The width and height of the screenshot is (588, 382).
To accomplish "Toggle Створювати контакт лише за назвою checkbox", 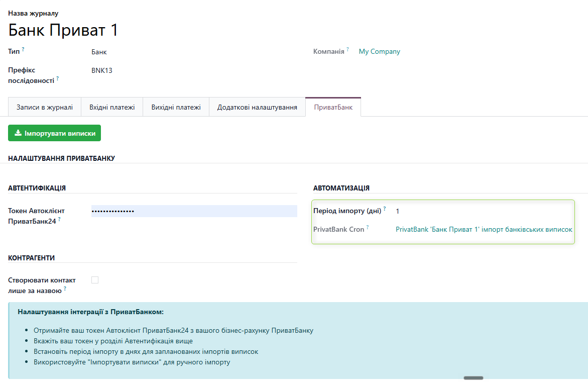I will click(x=95, y=280).
